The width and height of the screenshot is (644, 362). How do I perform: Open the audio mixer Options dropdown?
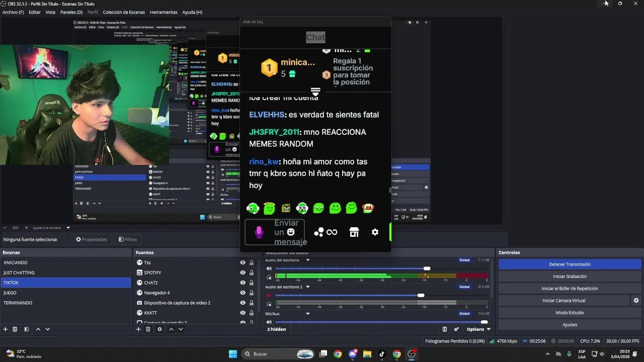click(x=478, y=329)
